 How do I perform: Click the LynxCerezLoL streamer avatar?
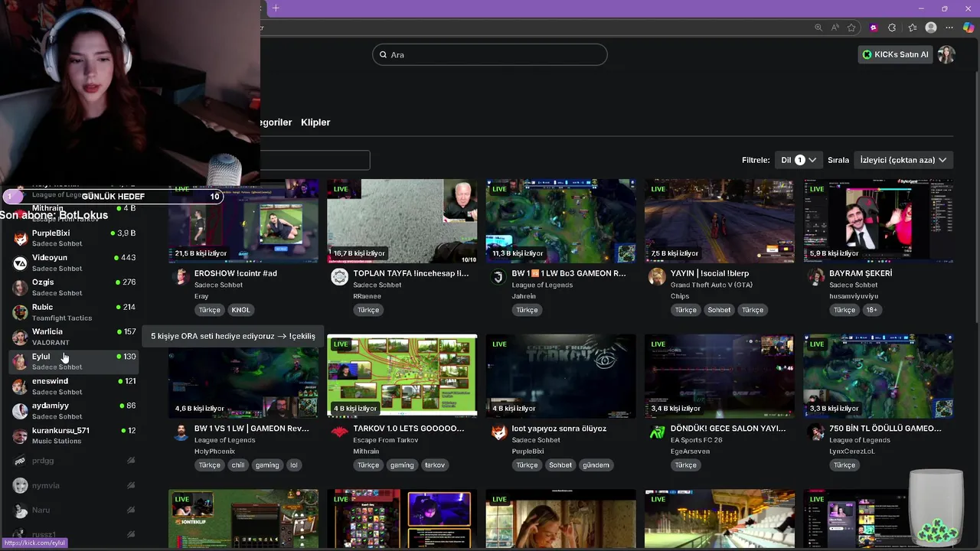pyautogui.click(x=816, y=432)
